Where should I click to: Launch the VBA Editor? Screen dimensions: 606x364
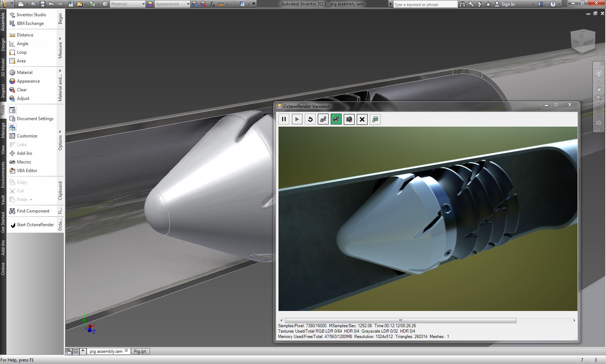[23, 171]
